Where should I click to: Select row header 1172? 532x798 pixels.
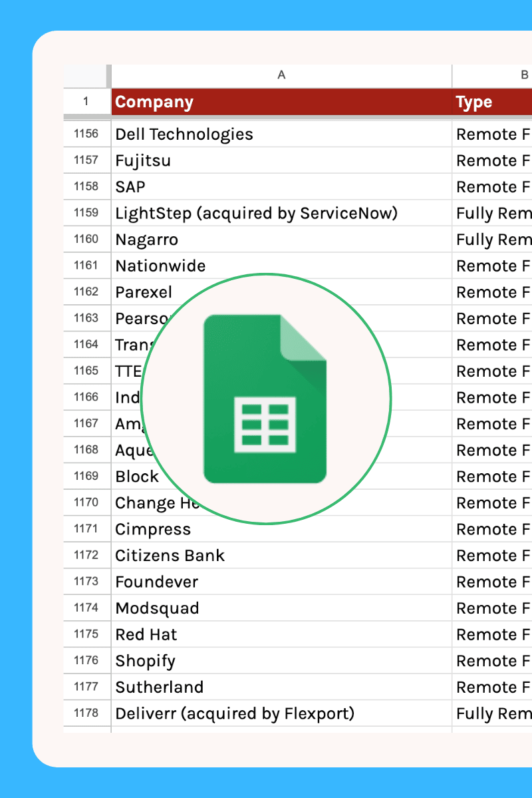(x=86, y=555)
